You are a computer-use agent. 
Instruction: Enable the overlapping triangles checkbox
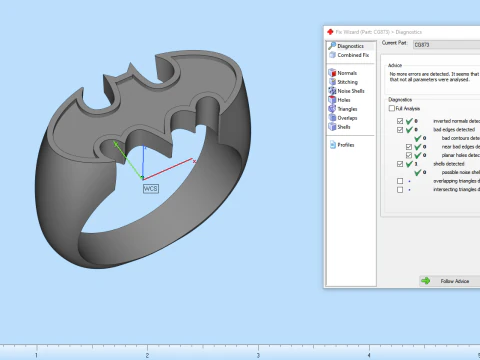[400, 181]
